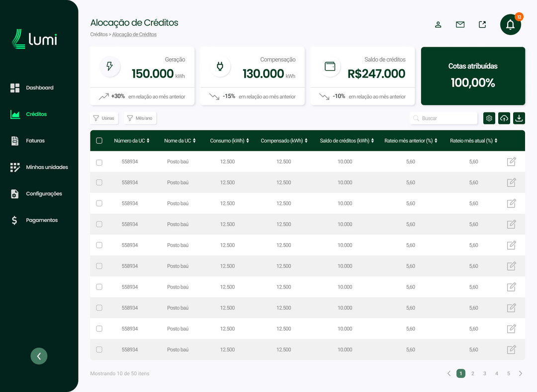The height and width of the screenshot is (392, 537).
Task: Open the mail inbox icon
Action: click(460, 24)
